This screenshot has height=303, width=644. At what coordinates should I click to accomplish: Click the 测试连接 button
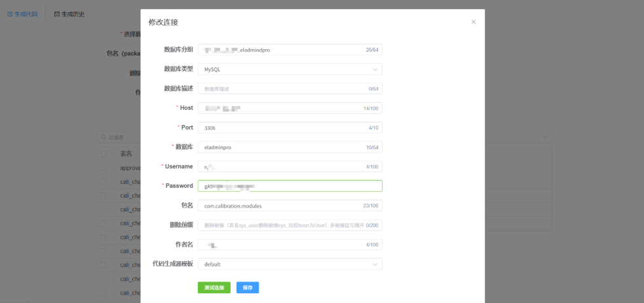click(x=214, y=287)
